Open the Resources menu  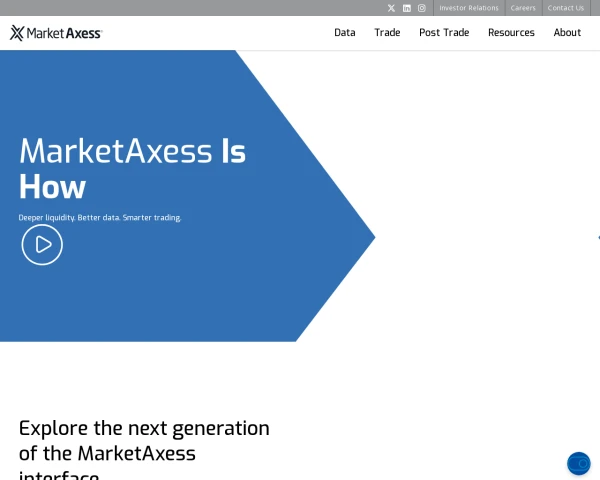(x=511, y=33)
